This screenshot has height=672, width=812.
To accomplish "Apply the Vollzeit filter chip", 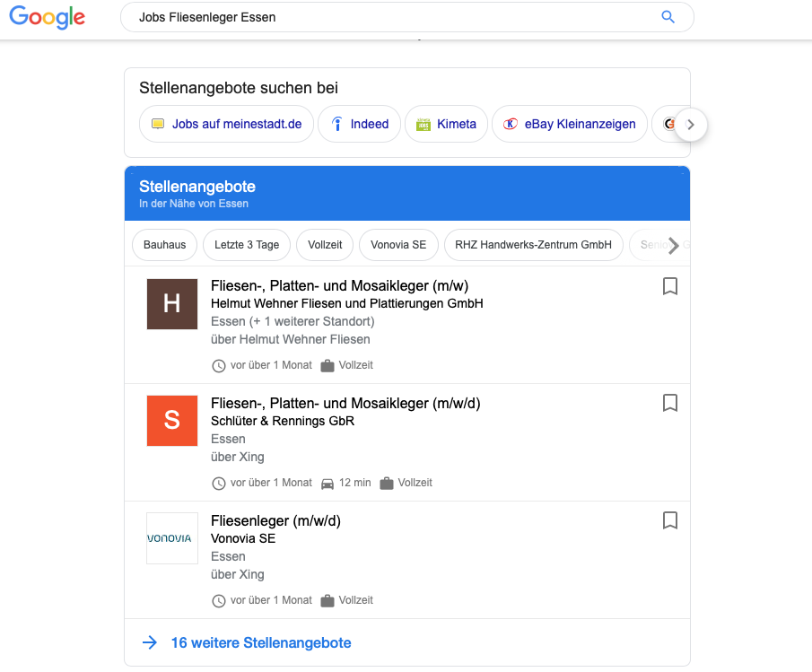I will point(325,245).
